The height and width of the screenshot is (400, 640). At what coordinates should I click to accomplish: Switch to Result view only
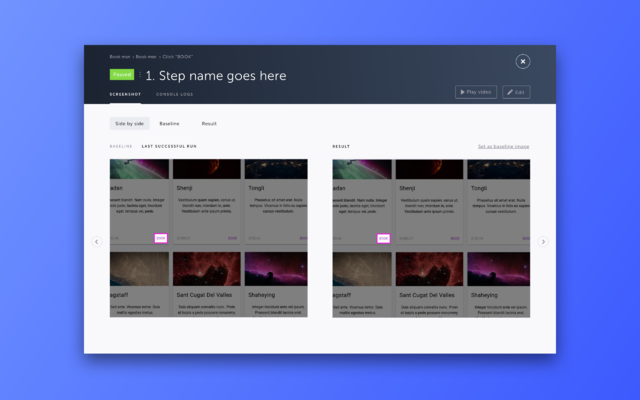coord(209,124)
